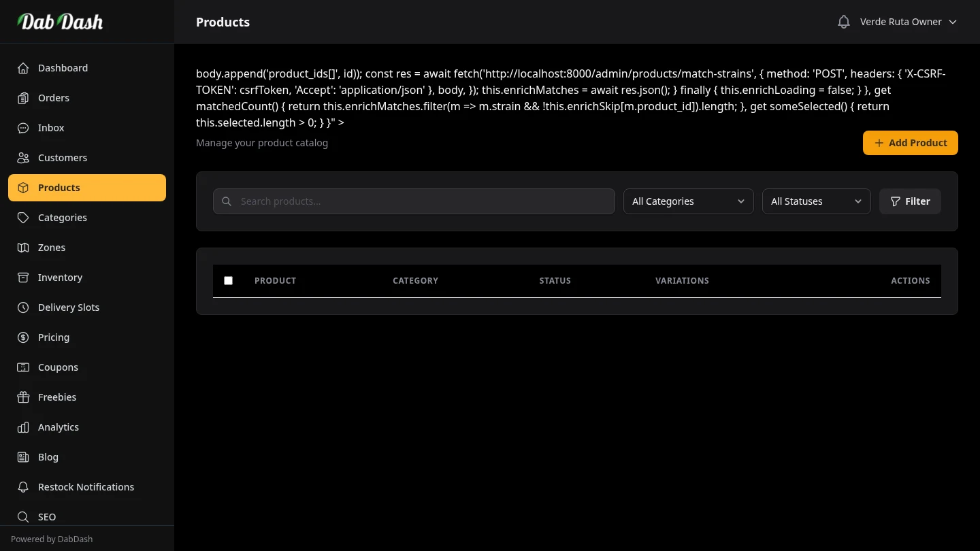Screen dimensions: 980x551
Task: Open the Zones section icon
Action: tap(22, 248)
